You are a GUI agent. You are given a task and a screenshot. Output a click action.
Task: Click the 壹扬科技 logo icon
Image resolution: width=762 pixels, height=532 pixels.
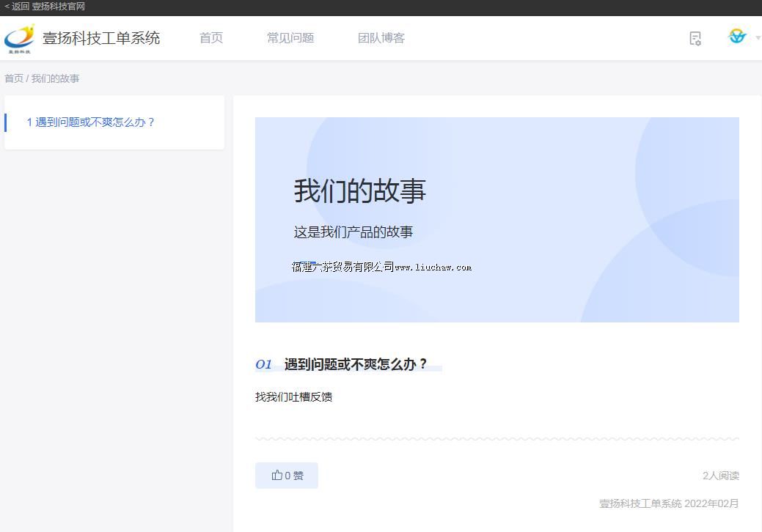(20, 38)
